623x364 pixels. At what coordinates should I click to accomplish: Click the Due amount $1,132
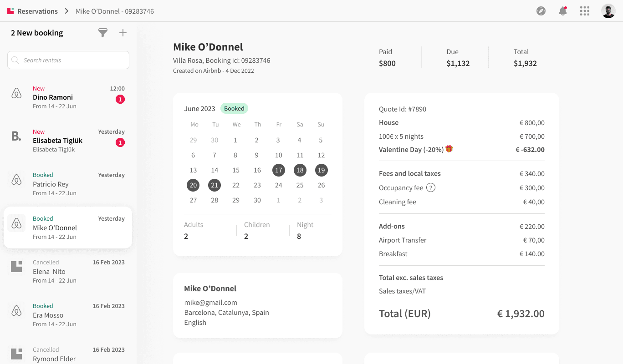tap(458, 63)
